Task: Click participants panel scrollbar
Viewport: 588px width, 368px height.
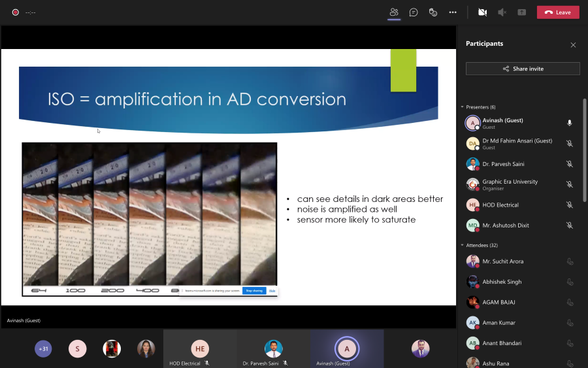Action: tap(584, 150)
